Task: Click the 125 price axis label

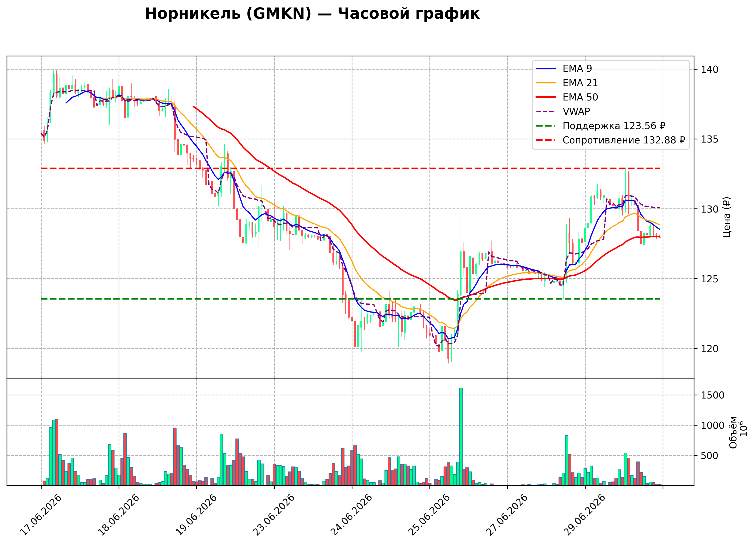Action: [710, 279]
